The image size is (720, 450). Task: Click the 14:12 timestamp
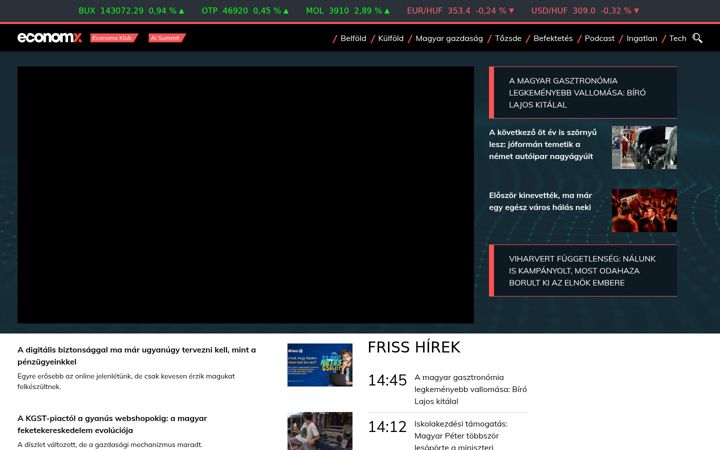[x=387, y=427]
